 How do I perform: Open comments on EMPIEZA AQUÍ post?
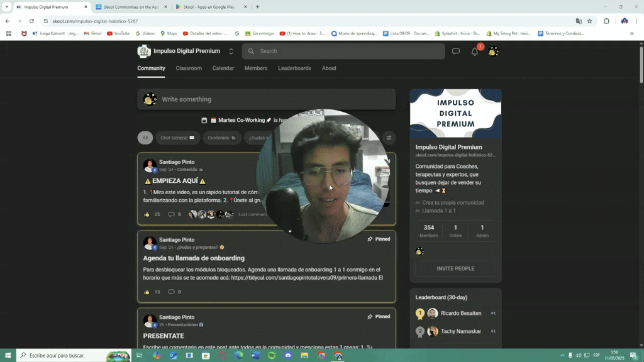coord(171,214)
